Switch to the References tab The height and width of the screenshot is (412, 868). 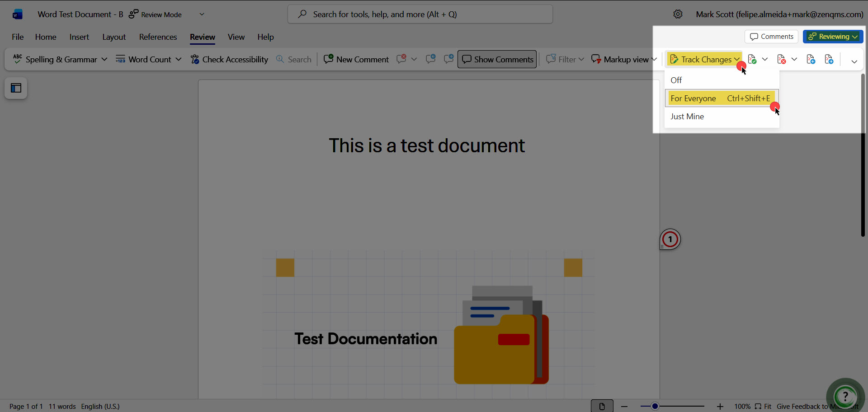pos(158,37)
